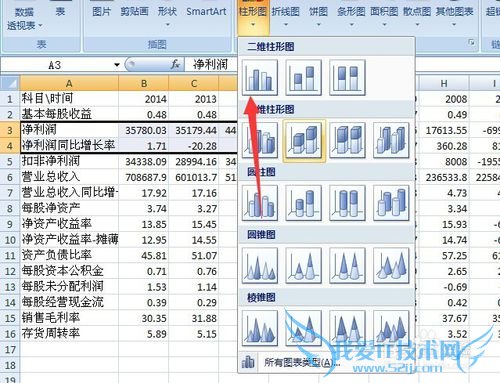Select the 2D stacked column chart
500x383 pixels.
[x=303, y=78]
